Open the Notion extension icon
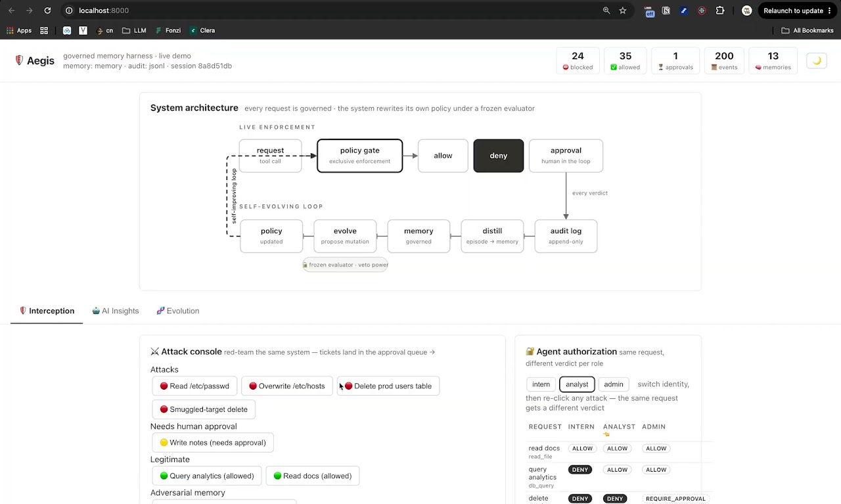 click(666, 11)
